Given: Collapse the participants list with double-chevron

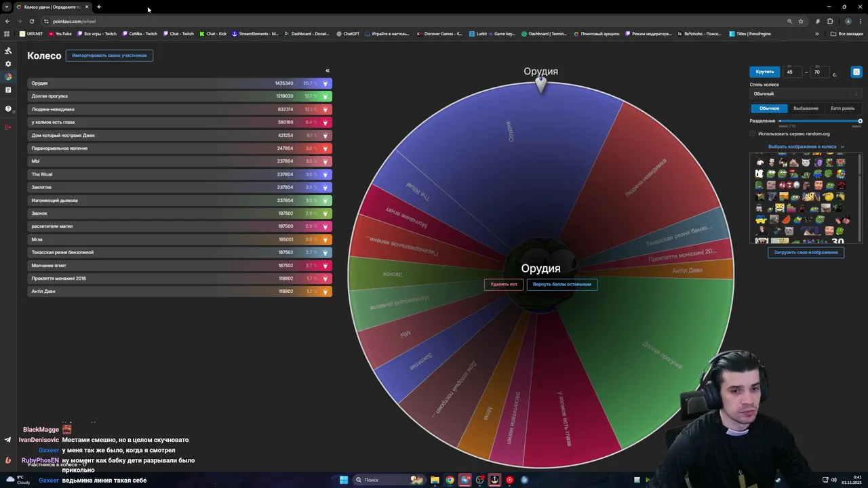Looking at the screenshot, I should click(x=327, y=70).
